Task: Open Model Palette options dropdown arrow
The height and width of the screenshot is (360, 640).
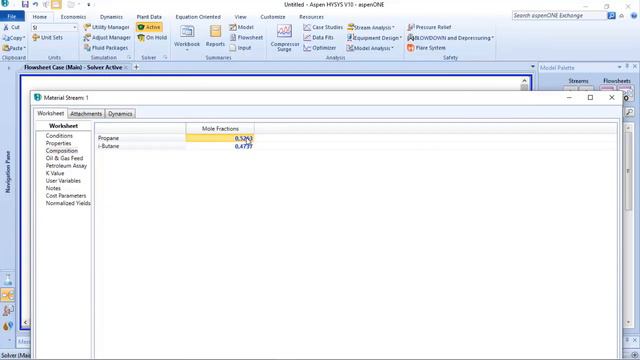Action: [x=620, y=67]
